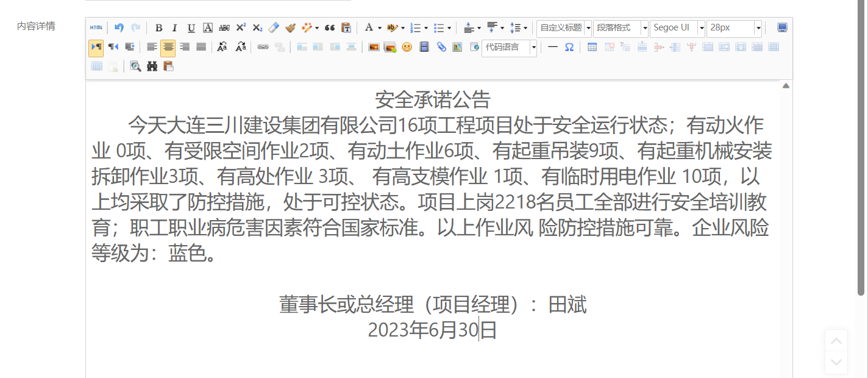Insert a single image
The width and height of the screenshot is (868, 378).
(374, 47)
